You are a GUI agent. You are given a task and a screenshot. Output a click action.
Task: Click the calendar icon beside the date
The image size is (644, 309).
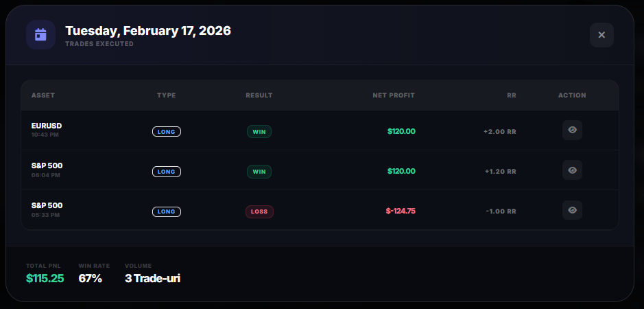[x=40, y=35]
